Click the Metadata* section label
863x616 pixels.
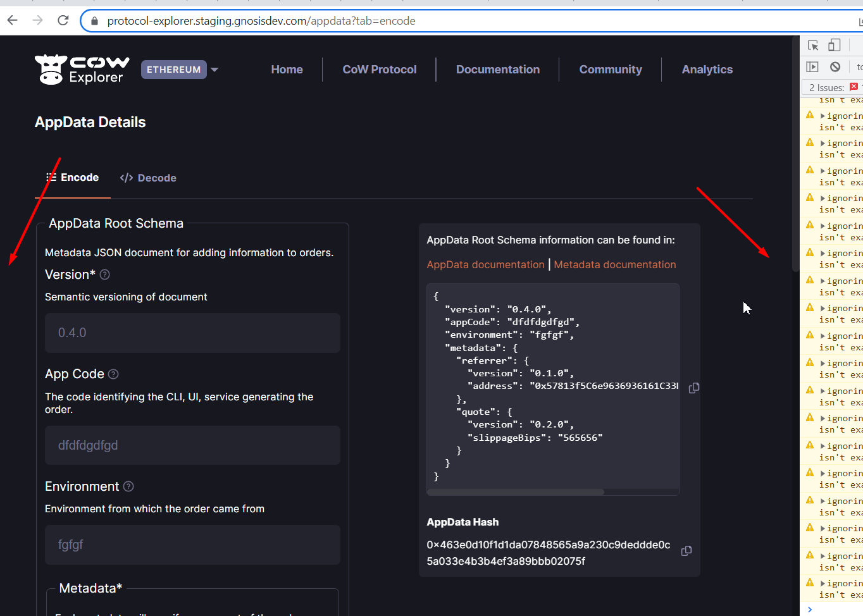[x=90, y=588]
